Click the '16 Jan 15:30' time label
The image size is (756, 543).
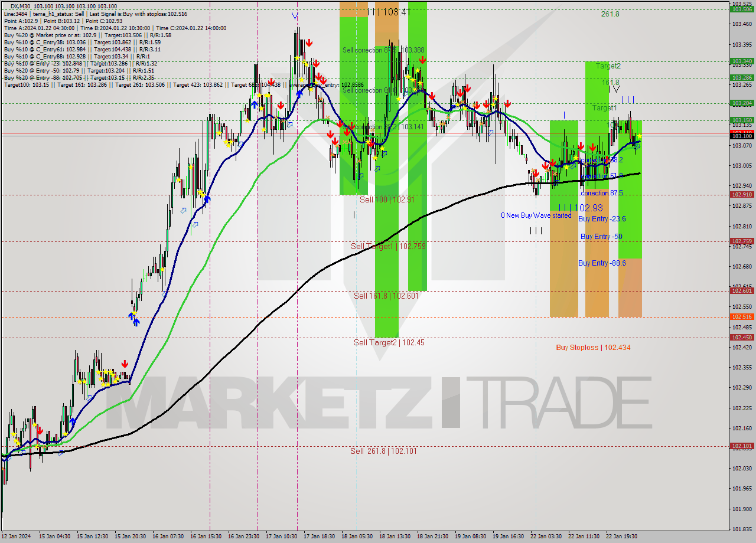206,537
